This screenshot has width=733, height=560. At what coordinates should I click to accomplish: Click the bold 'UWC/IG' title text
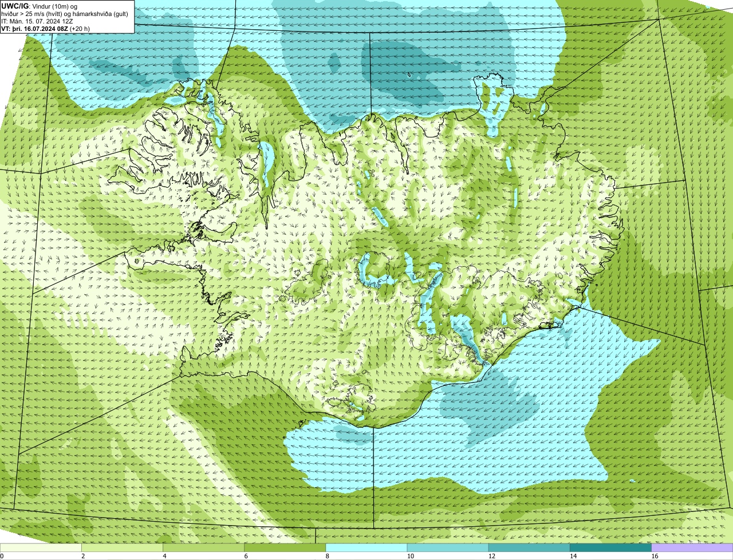[x=14, y=6]
